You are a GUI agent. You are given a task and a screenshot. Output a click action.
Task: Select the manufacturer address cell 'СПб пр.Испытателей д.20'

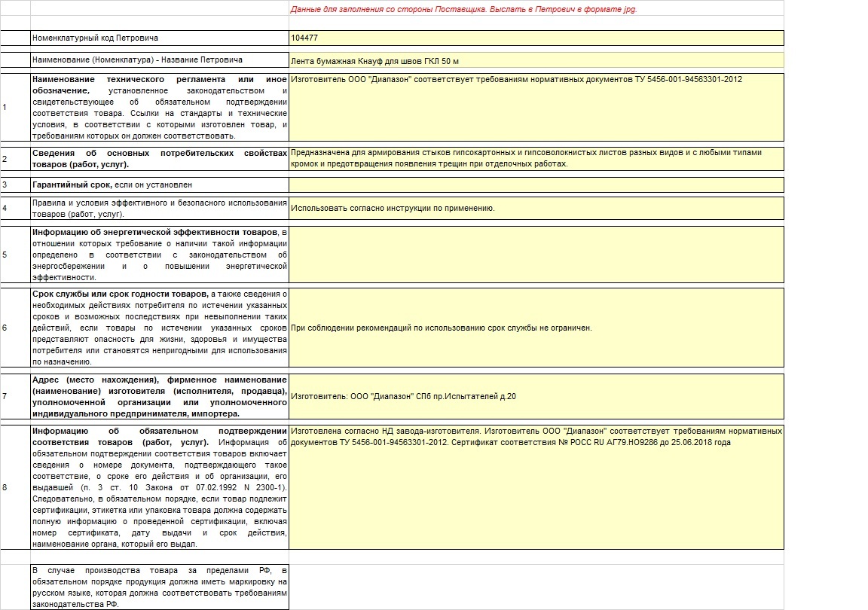pyautogui.click(x=536, y=396)
